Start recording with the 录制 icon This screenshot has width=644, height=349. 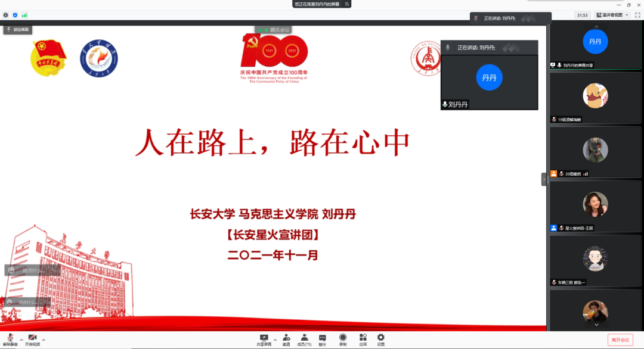click(x=343, y=338)
